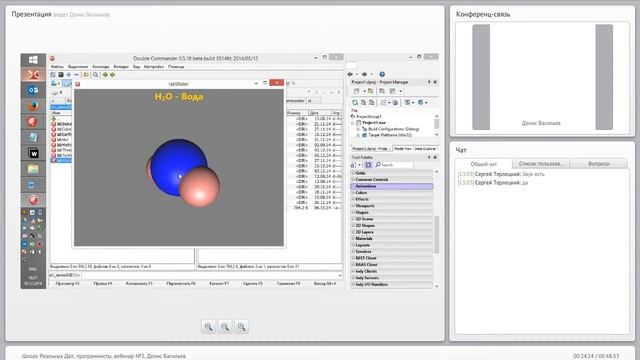This screenshot has height=360, width=640.
Task: Open the Помощь menu
Action: point(176,67)
